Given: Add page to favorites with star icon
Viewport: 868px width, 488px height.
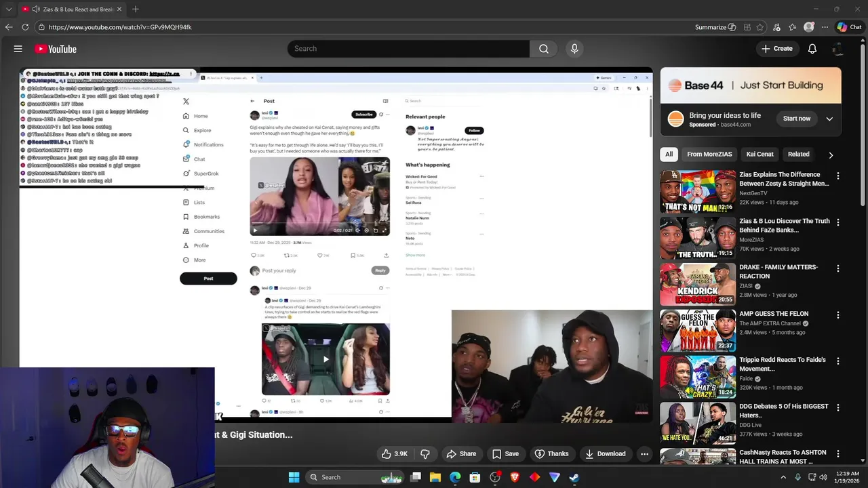Looking at the screenshot, I should point(760,27).
